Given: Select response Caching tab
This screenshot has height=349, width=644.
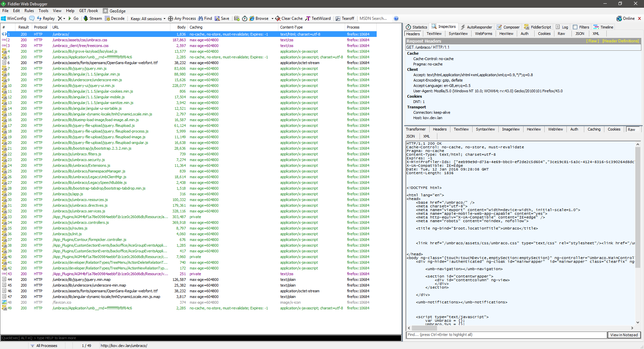Looking at the screenshot, I should [594, 129].
